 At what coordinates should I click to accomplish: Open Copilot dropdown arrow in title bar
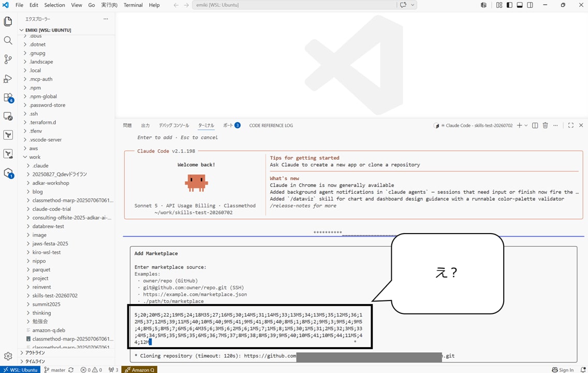click(x=413, y=5)
